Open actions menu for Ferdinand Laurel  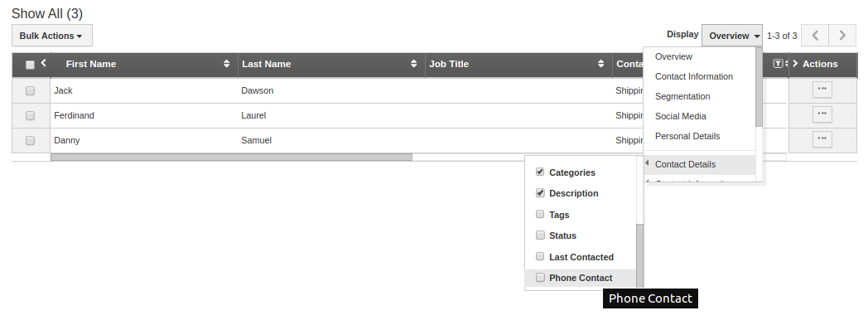point(822,114)
